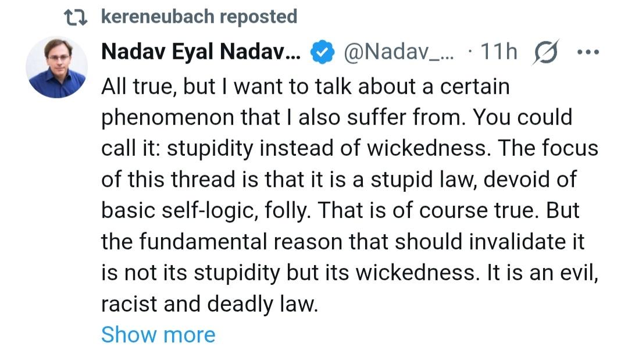628x364 pixels.
Task: Click the Nadav Eyal display name
Action: click(201, 52)
